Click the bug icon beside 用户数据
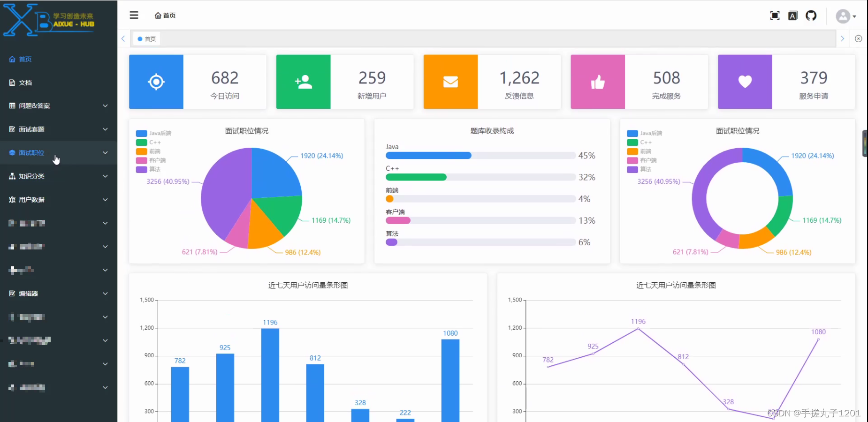 coord(12,200)
